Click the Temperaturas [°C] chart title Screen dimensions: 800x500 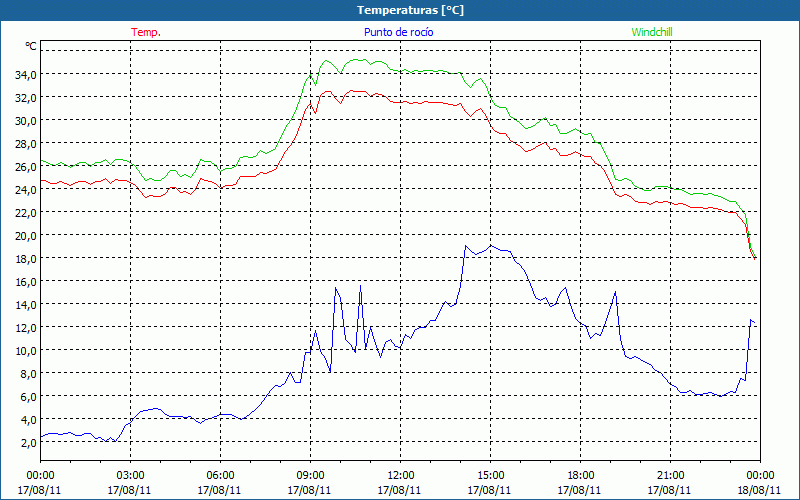(410, 10)
